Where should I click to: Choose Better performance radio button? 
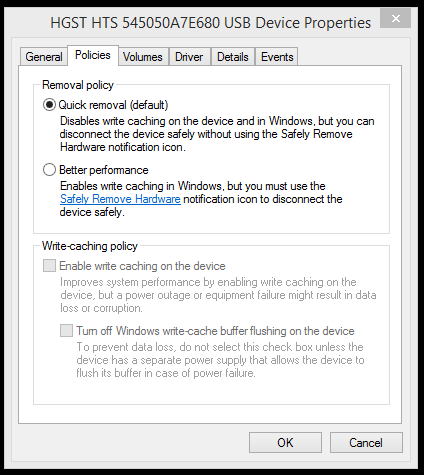(x=49, y=170)
